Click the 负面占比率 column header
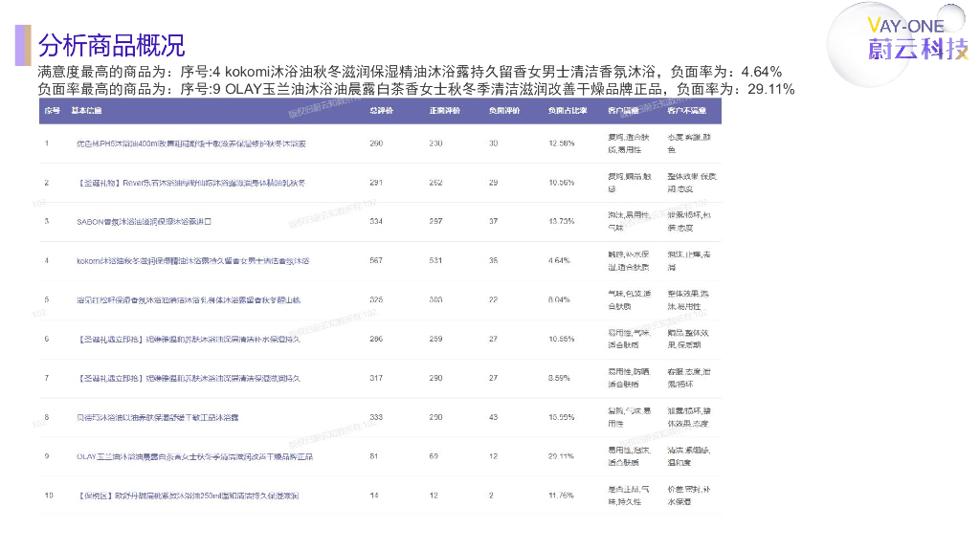The width and height of the screenshot is (980, 551). [568, 111]
